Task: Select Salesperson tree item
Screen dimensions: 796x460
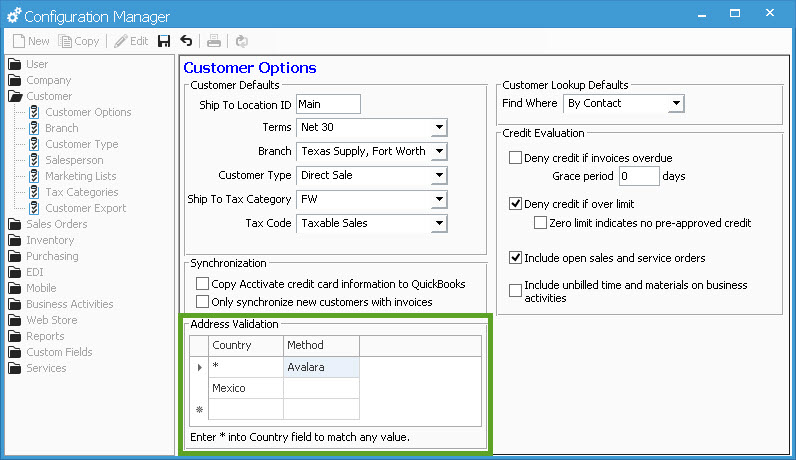Action: [66, 160]
